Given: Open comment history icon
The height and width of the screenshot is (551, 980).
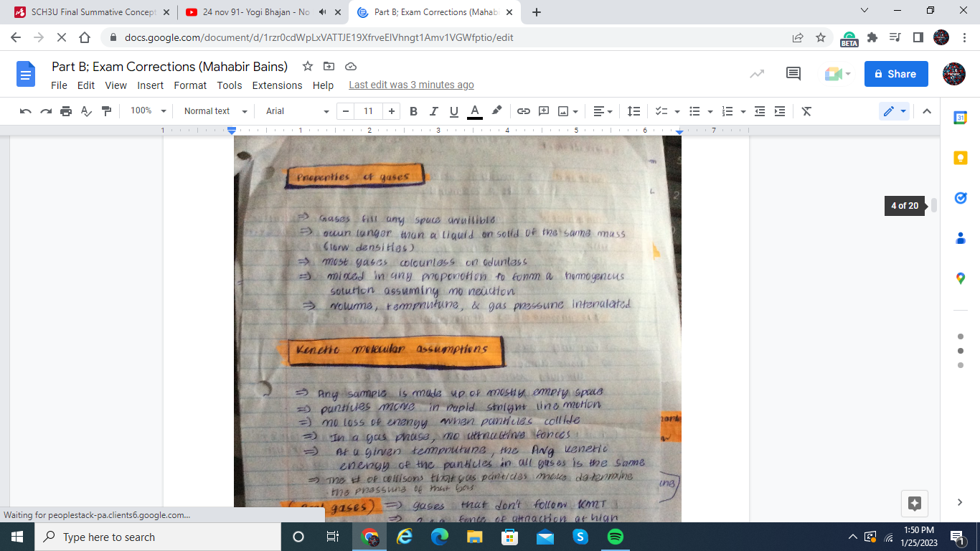Looking at the screenshot, I should 793,73.
